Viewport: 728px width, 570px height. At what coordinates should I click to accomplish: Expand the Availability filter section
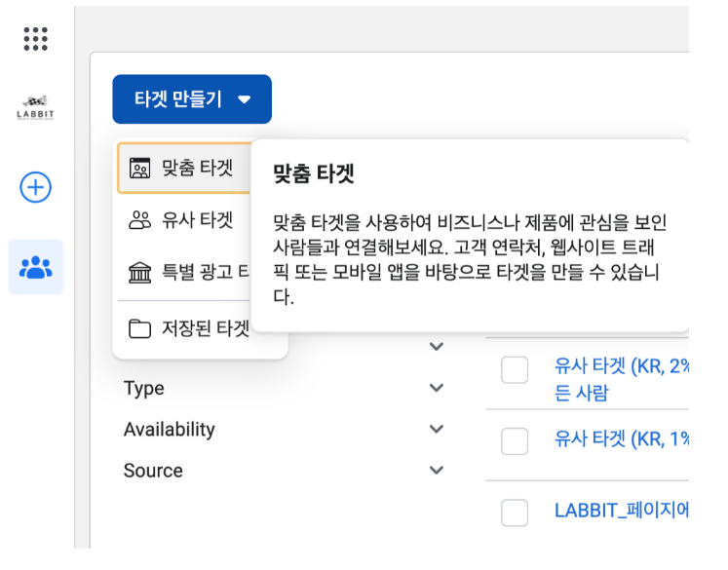click(x=436, y=429)
